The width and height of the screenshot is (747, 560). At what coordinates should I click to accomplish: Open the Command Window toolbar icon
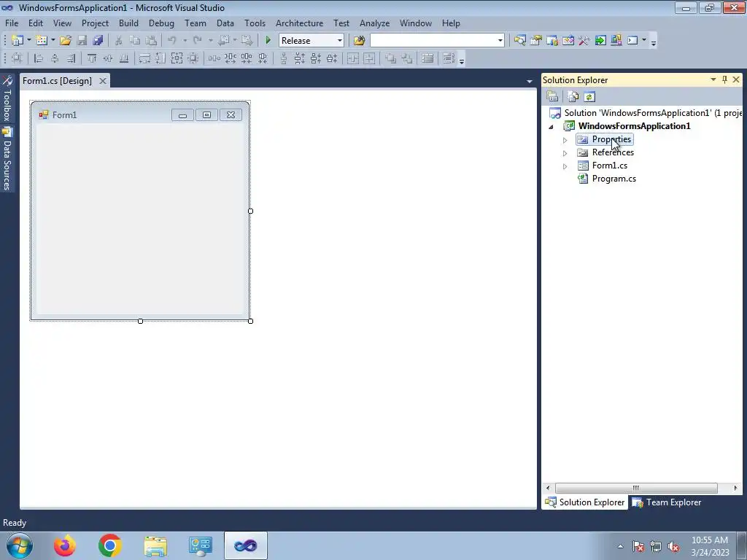(x=632, y=41)
